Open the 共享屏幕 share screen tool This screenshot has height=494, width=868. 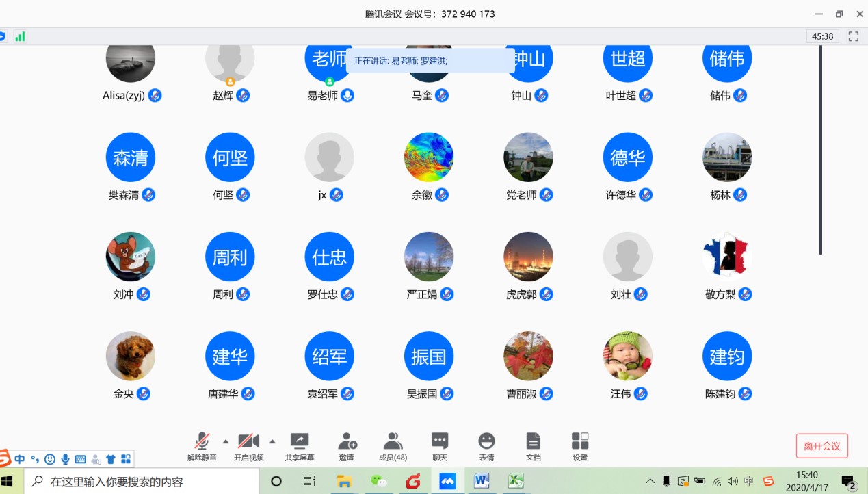click(x=299, y=446)
